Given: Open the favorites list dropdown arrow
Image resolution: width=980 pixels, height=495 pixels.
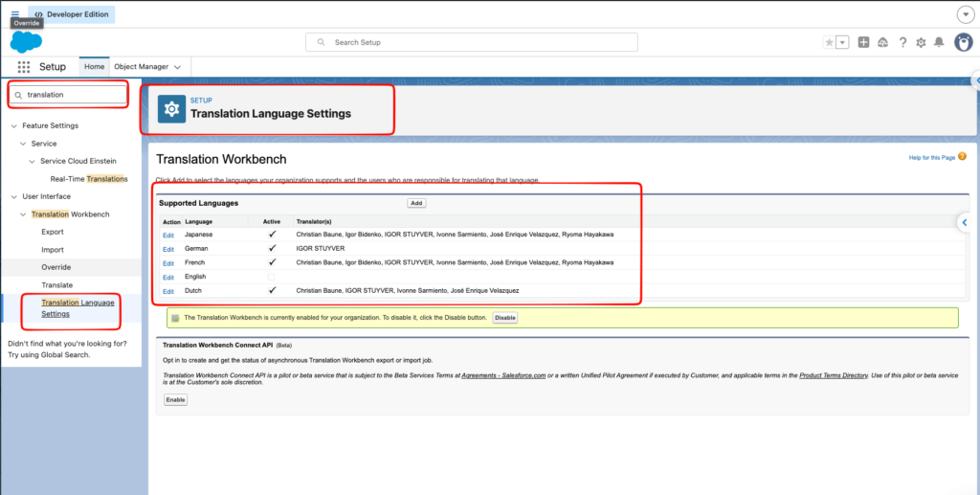Looking at the screenshot, I should [842, 42].
